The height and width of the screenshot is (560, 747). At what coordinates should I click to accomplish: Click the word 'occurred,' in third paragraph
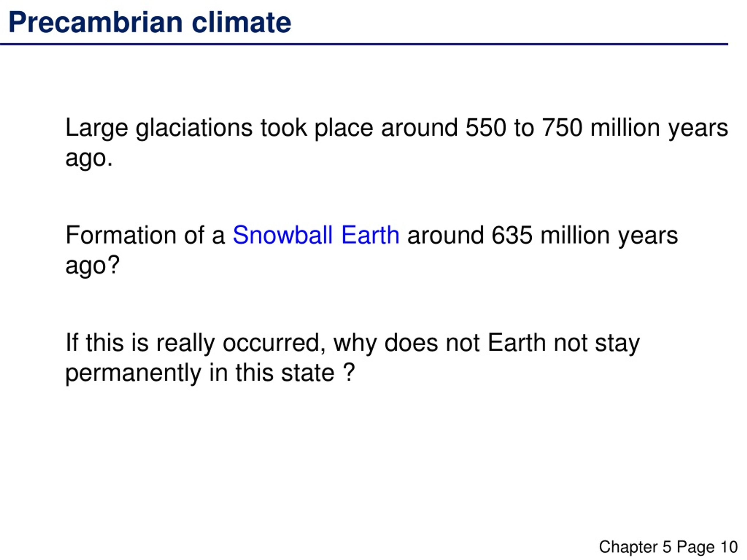pos(274,343)
